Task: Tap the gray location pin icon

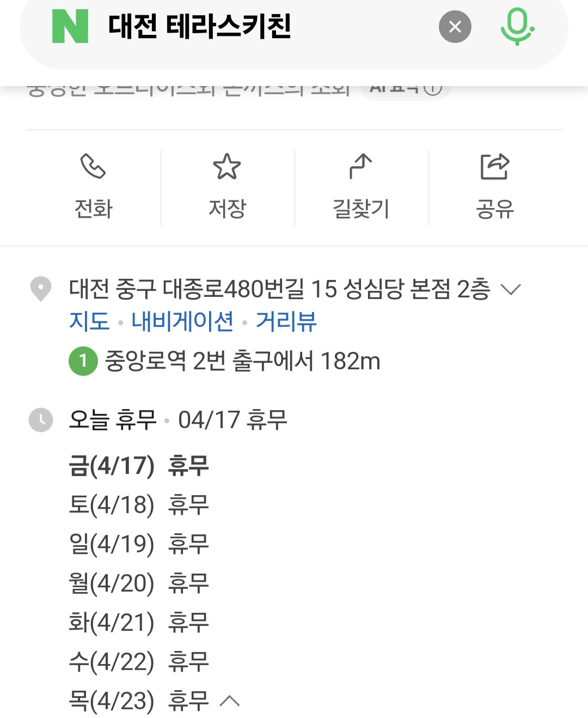Action: point(41,289)
